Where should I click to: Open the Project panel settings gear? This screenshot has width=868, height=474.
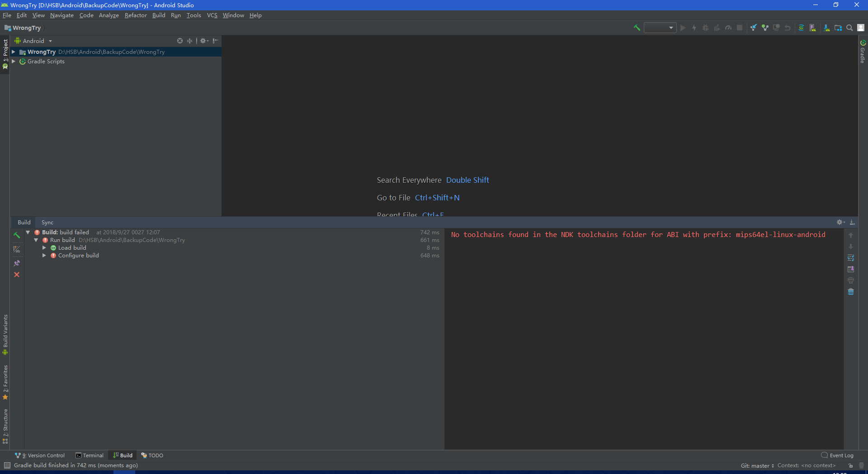[x=204, y=41]
